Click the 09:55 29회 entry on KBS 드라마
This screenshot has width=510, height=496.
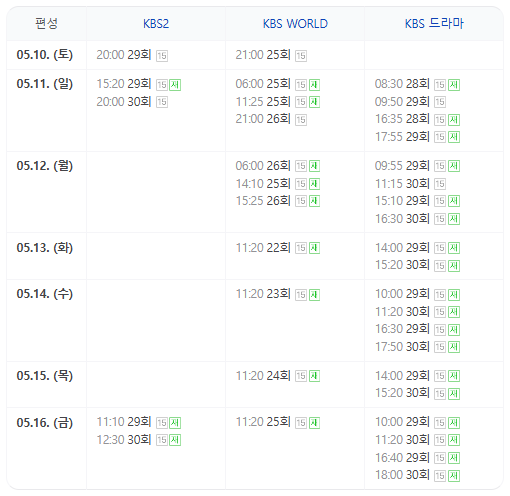coord(402,166)
